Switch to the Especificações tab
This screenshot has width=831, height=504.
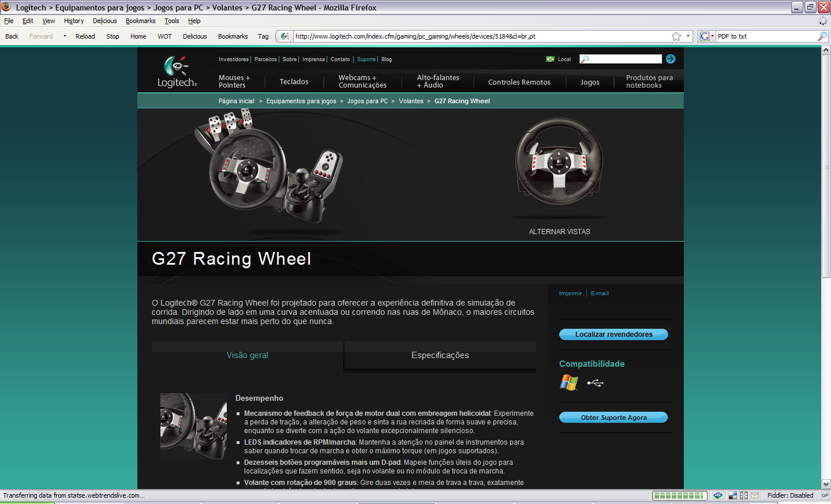(439, 355)
